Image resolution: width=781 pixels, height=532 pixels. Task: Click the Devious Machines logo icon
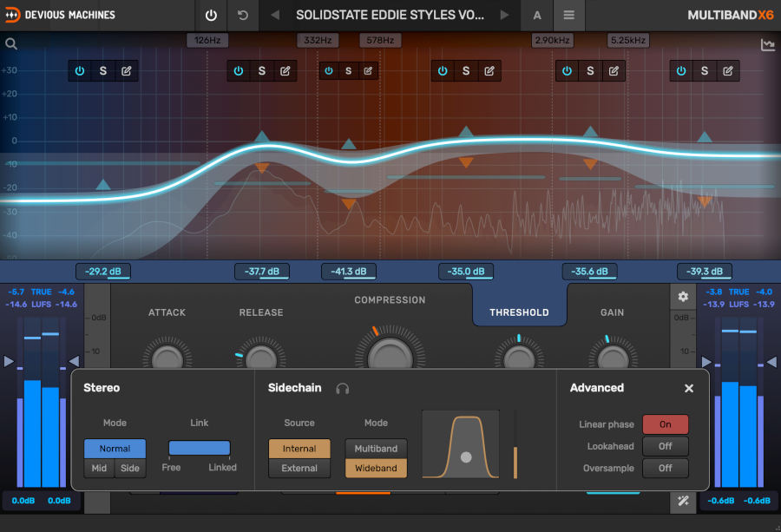(12, 15)
